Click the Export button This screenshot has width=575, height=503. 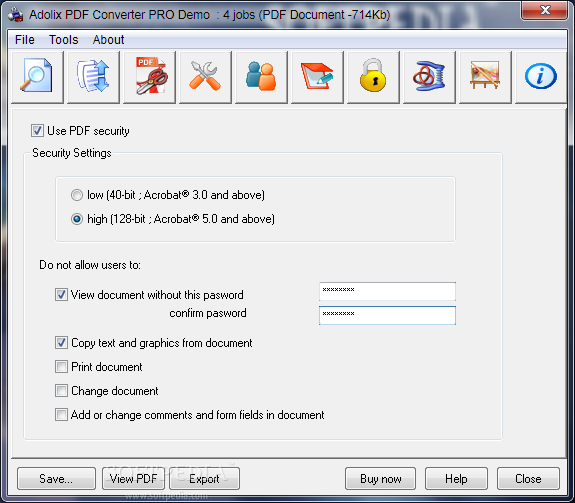pyautogui.click(x=204, y=478)
